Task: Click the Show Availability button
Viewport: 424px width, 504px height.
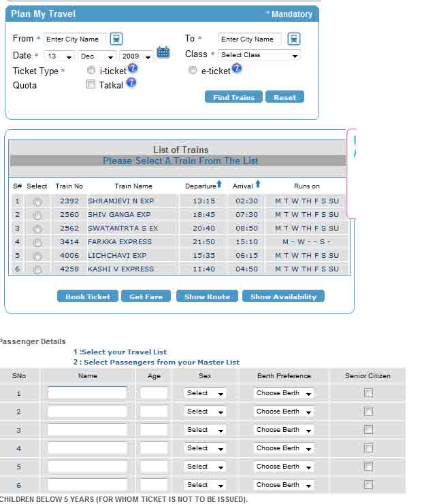Action: click(x=283, y=297)
